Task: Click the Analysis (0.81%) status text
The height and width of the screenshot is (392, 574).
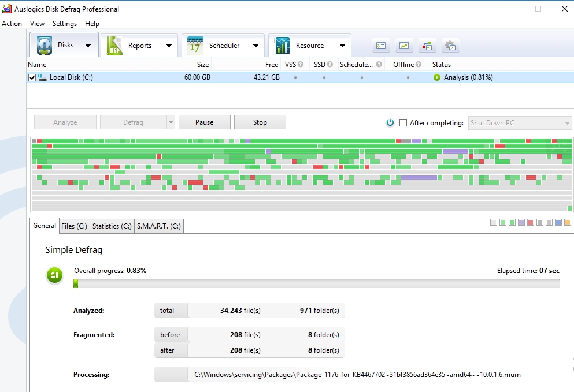Action: click(x=468, y=77)
